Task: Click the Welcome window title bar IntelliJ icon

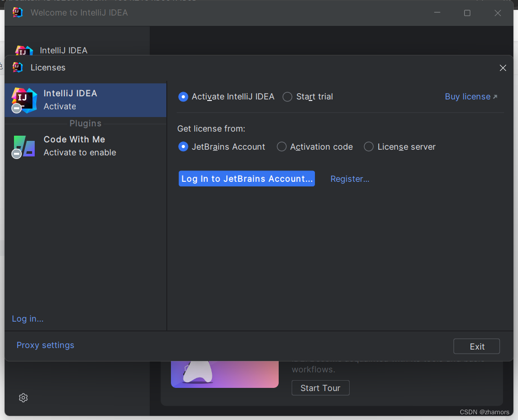Action: (18, 12)
